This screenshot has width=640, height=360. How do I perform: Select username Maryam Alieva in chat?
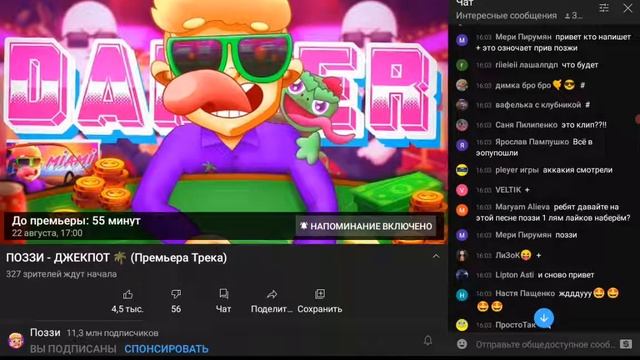pyautogui.click(x=522, y=207)
